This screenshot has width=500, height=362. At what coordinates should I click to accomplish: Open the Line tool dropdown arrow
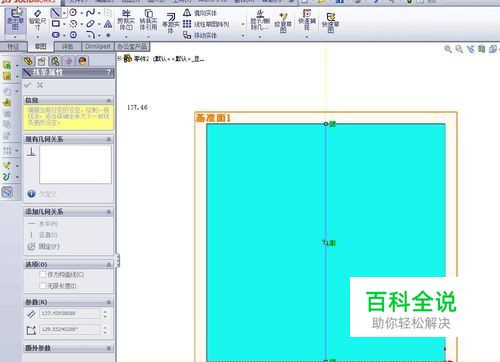64,13
